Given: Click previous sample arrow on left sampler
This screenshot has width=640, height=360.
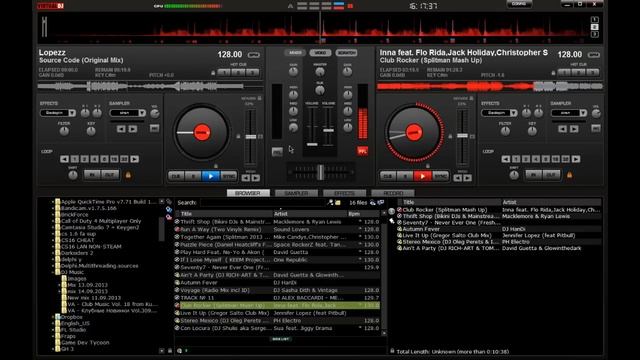Looking at the screenshot, I should [121, 129].
